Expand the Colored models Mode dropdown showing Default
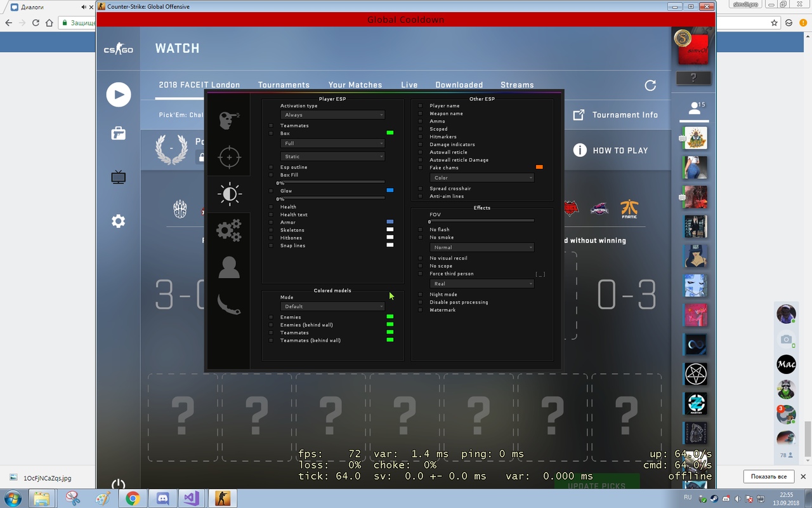This screenshot has width=812, height=508. pos(332,307)
